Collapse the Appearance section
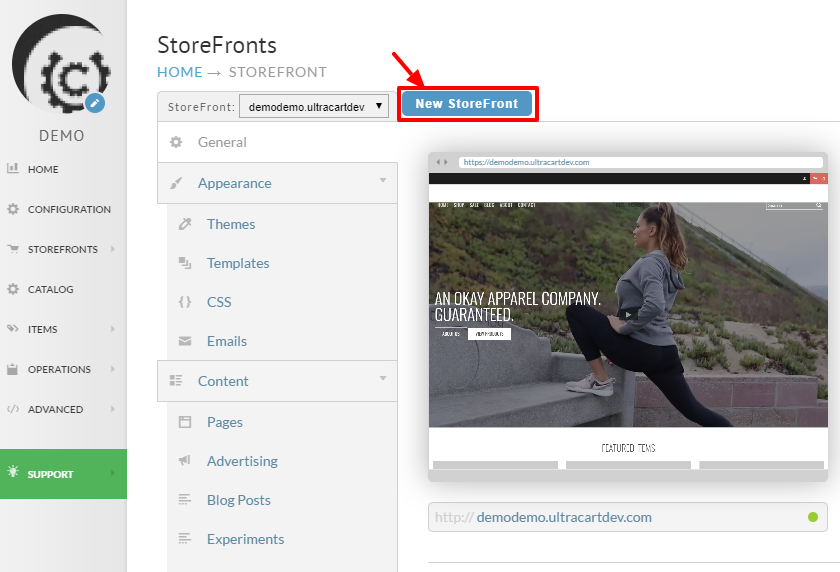Viewport: 840px width, 572px height. click(x=382, y=180)
